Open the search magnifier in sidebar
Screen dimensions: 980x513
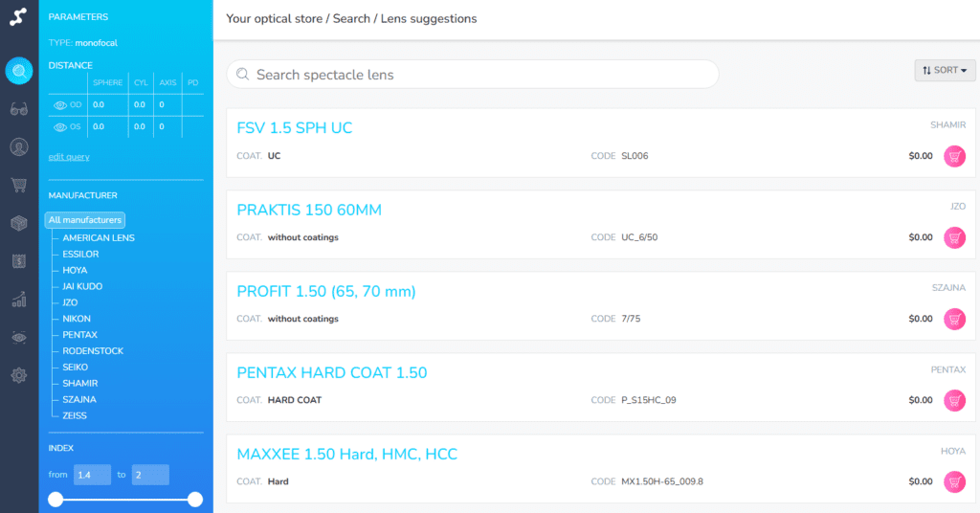point(19,71)
